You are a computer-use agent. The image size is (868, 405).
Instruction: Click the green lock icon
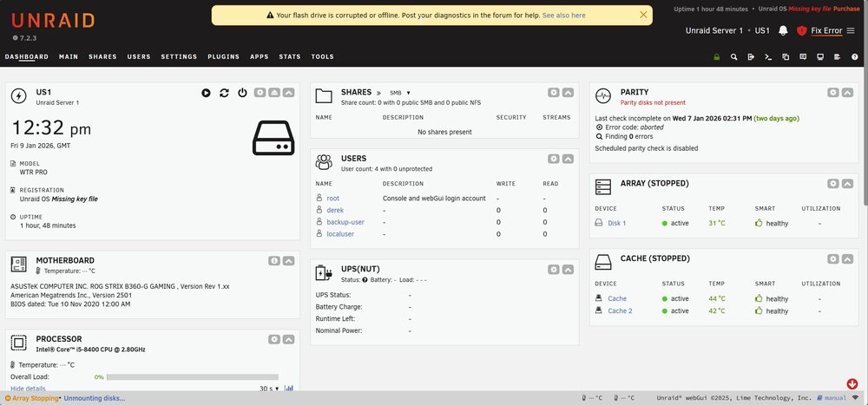pos(717,56)
